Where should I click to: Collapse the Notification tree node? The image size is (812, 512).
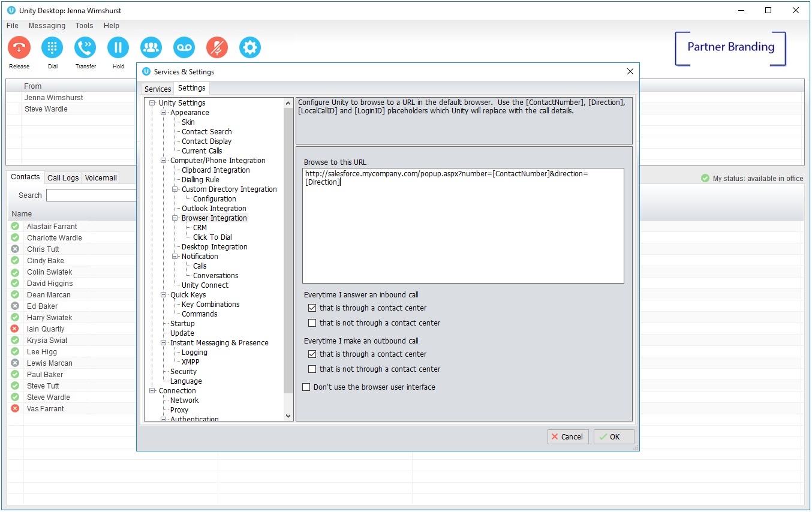[x=175, y=257]
